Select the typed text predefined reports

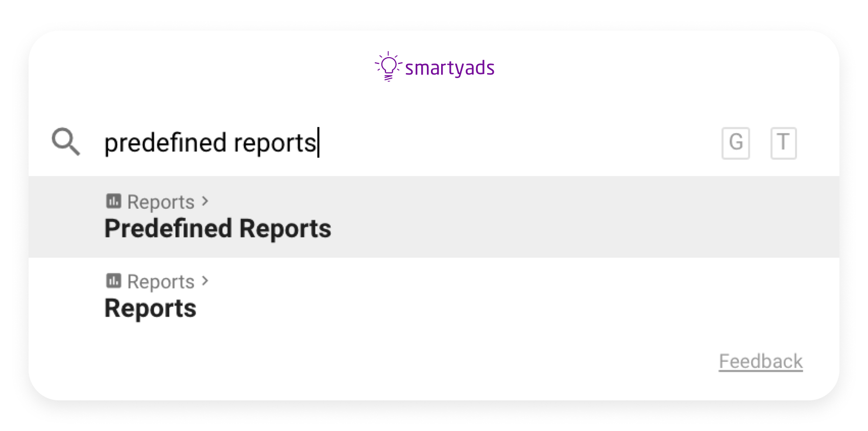pos(211,142)
